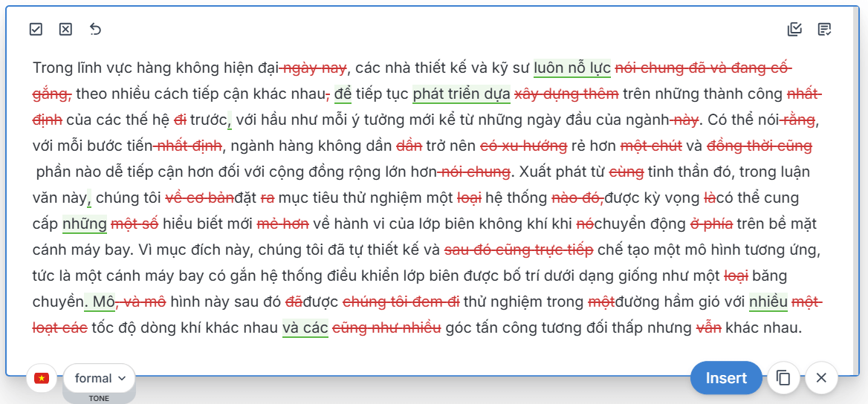This screenshot has width=868, height=404.
Task: Click the Vietnamese flag language icon
Action: click(x=42, y=378)
